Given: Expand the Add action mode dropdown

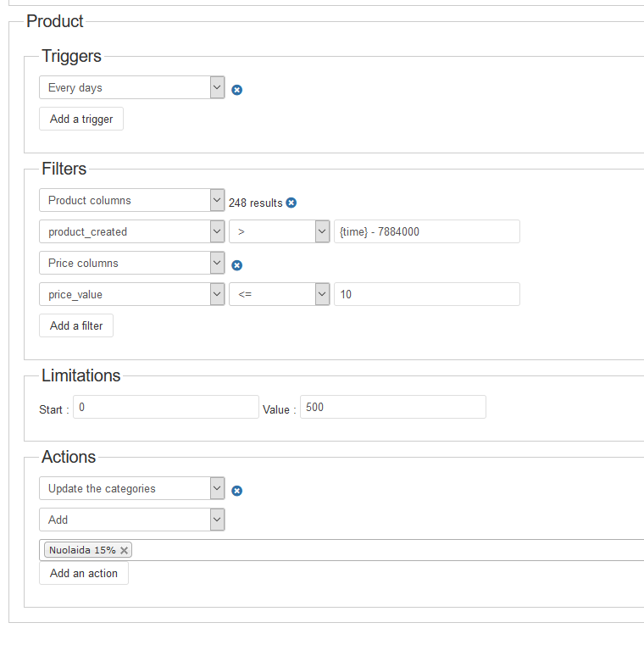Looking at the screenshot, I should point(131,520).
